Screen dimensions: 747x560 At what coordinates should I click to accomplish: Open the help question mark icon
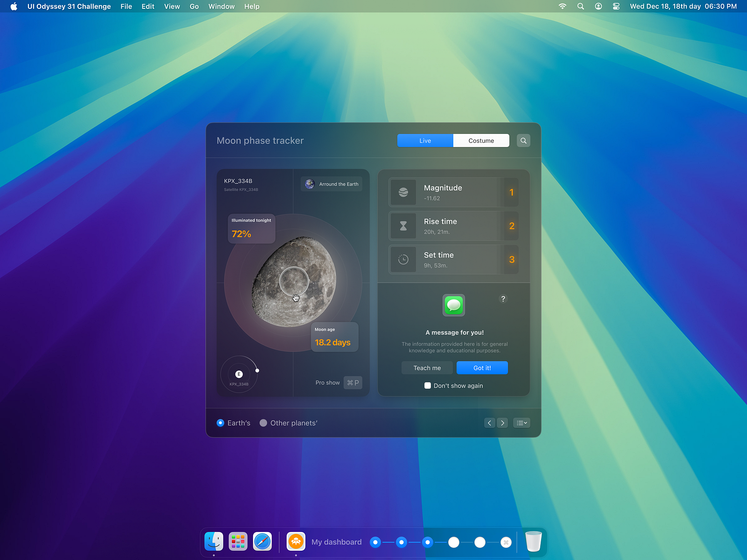pyautogui.click(x=503, y=299)
